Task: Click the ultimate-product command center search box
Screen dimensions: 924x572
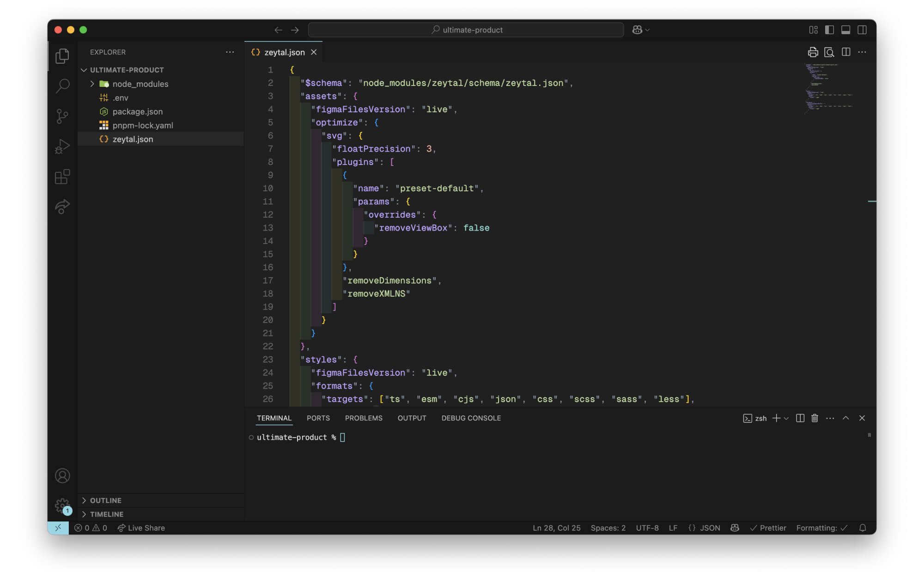Action: point(466,30)
